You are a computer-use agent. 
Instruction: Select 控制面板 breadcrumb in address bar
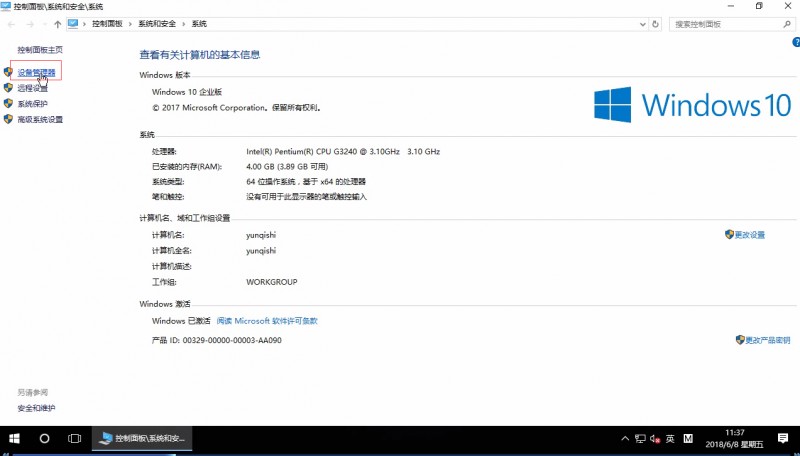click(107, 24)
